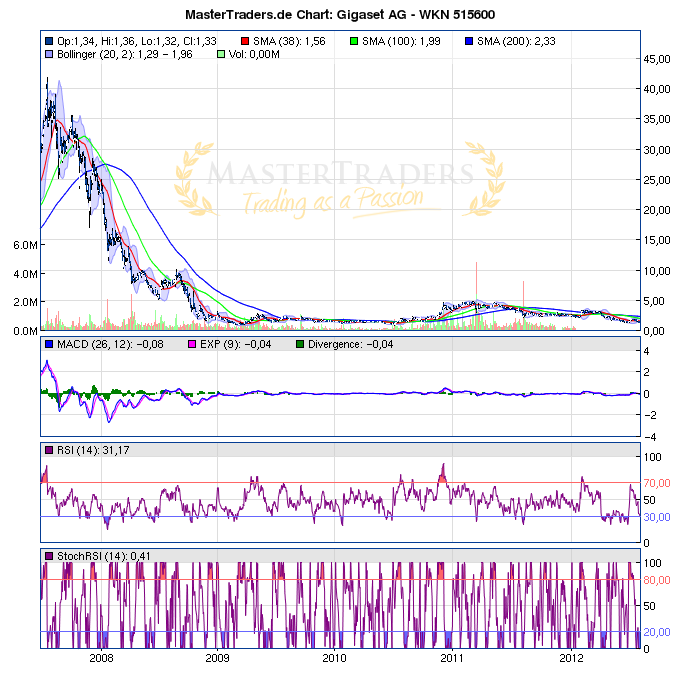Image resolution: width=680 pixels, height=684 pixels.
Task: Click the -4 label on MACD axis
Action: pyautogui.click(x=650, y=437)
